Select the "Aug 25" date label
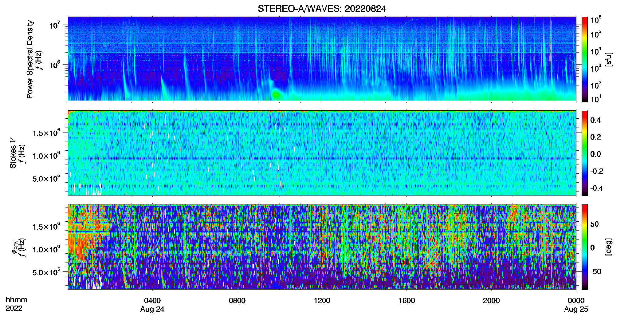Image resolution: width=644 pixels, height=332 pixels. 576,309
